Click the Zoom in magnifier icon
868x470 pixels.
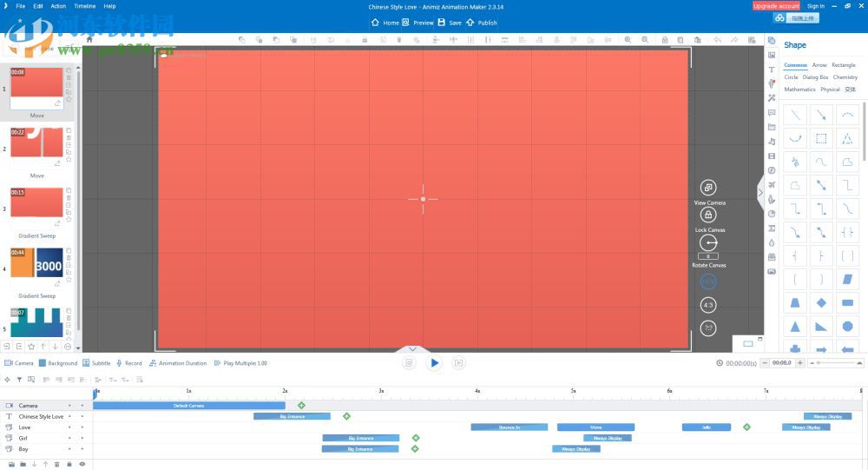(628, 40)
